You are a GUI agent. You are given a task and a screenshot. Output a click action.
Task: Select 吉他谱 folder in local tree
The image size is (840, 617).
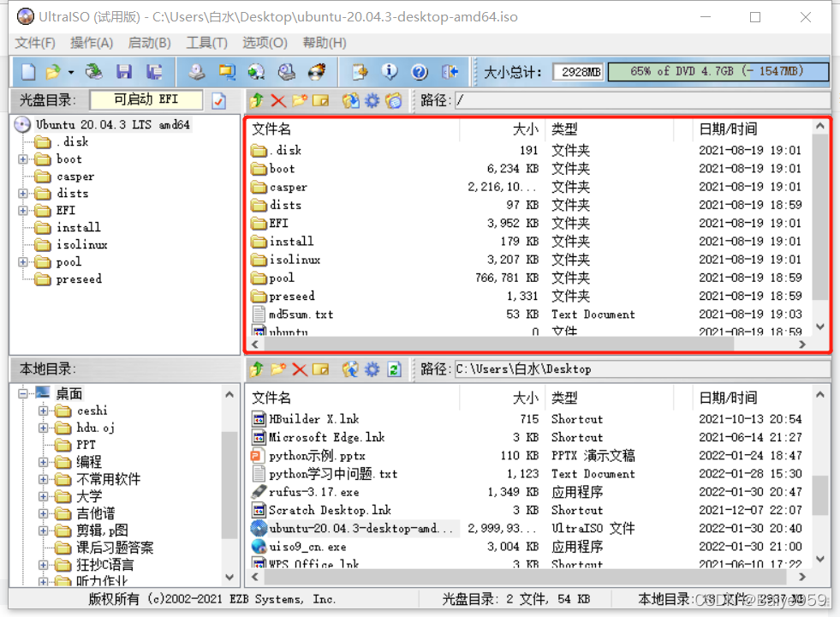(x=95, y=513)
